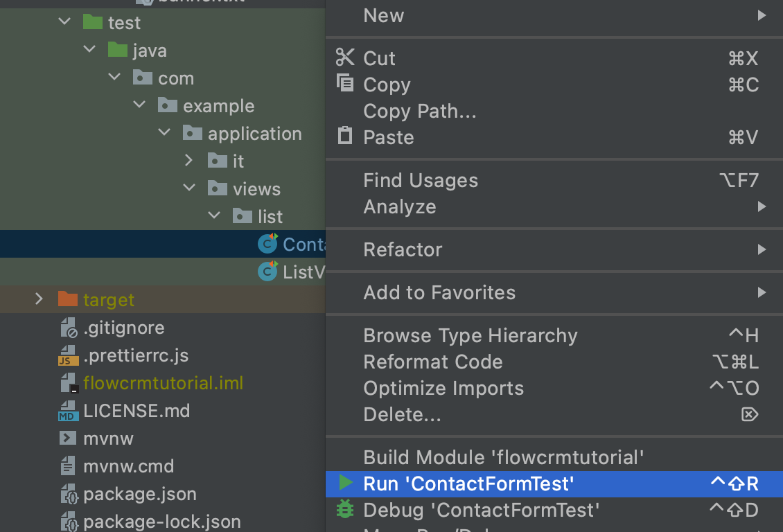Collapse the 'test' folder
This screenshot has width=783, height=532.
(x=64, y=21)
